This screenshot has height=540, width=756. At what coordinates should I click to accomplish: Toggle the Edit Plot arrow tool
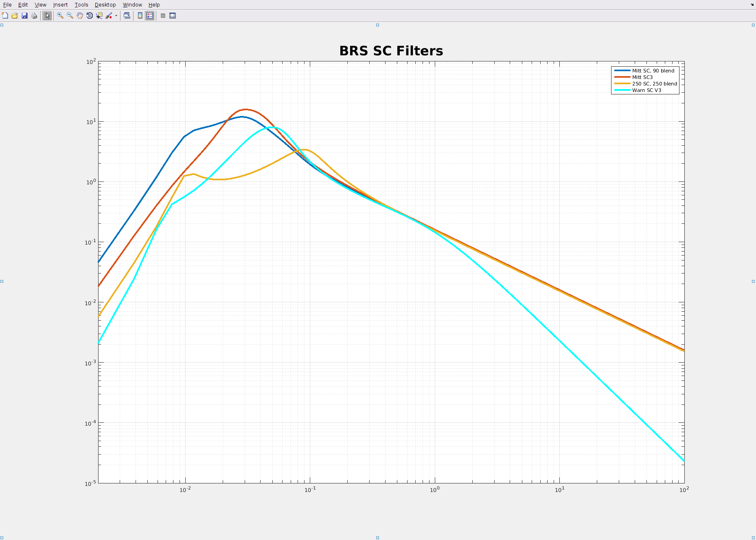pos(48,15)
